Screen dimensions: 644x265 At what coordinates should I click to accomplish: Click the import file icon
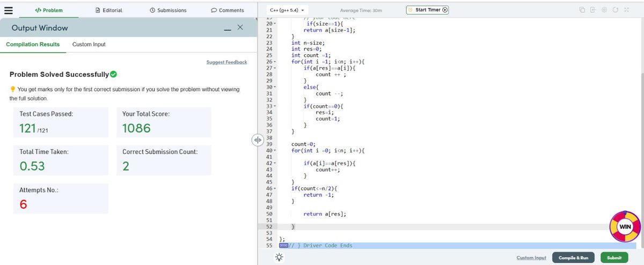pyautogui.click(x=593, y=10)
